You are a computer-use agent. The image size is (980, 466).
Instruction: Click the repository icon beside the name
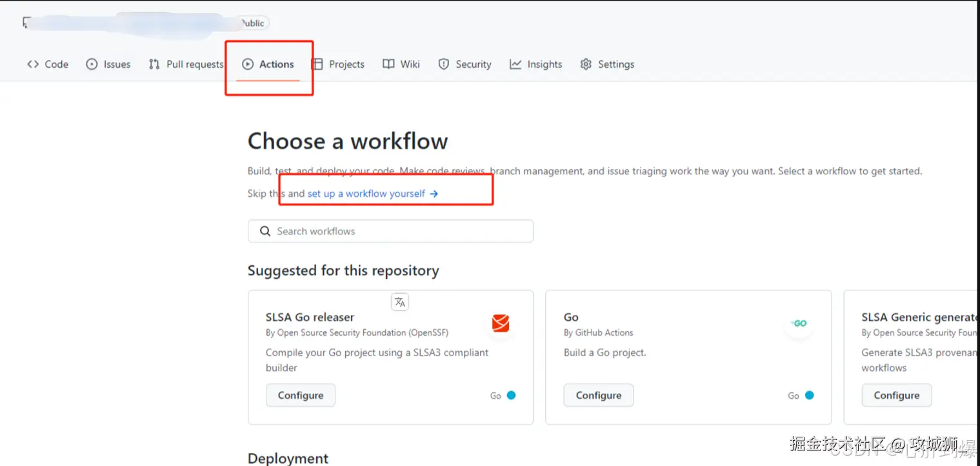26,23
